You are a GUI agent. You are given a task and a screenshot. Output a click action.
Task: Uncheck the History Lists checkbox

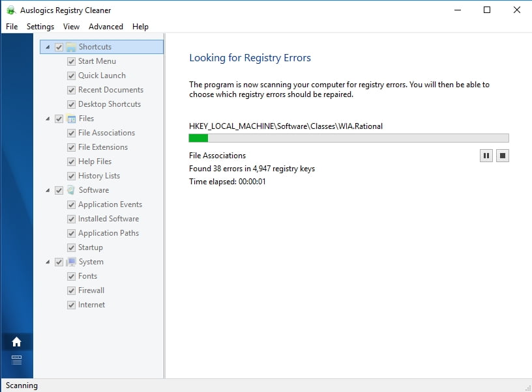71,176
